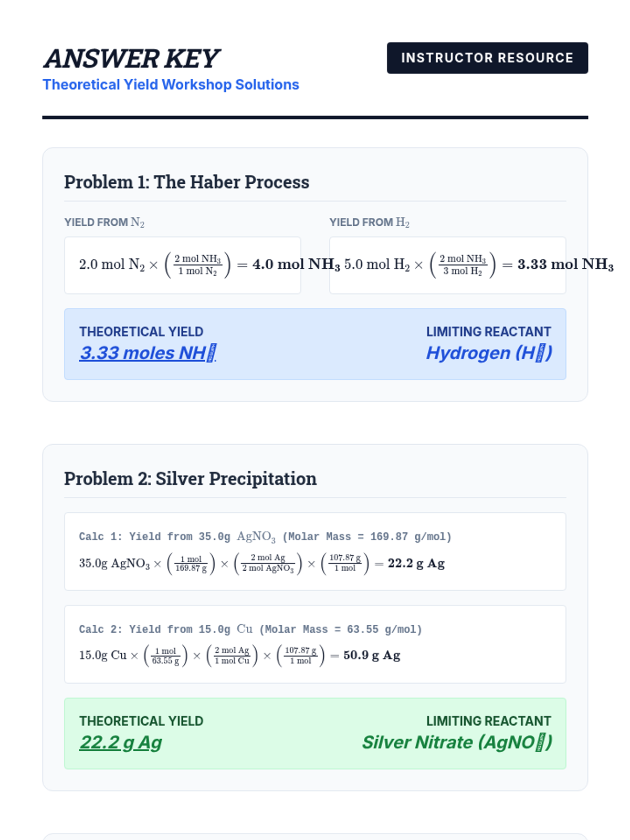The image size is (630, 840).
Task: Click the Calc 1 AgNO3 yield caption
Action: [265, 537]
